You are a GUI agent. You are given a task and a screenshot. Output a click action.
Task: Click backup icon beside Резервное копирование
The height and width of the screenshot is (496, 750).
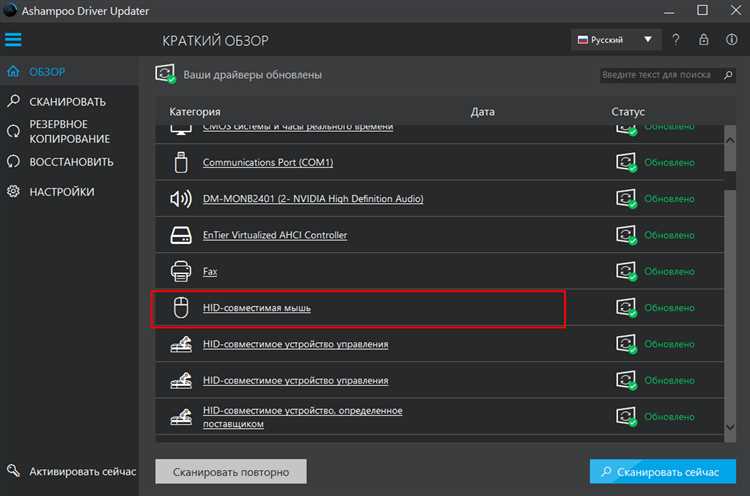tap(13, 131)
